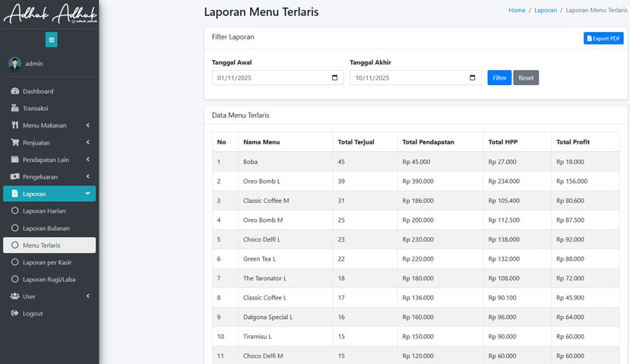
Task: Click the Dashboard gauge icon
Action: pyautogui.click(x=14, y=91)
